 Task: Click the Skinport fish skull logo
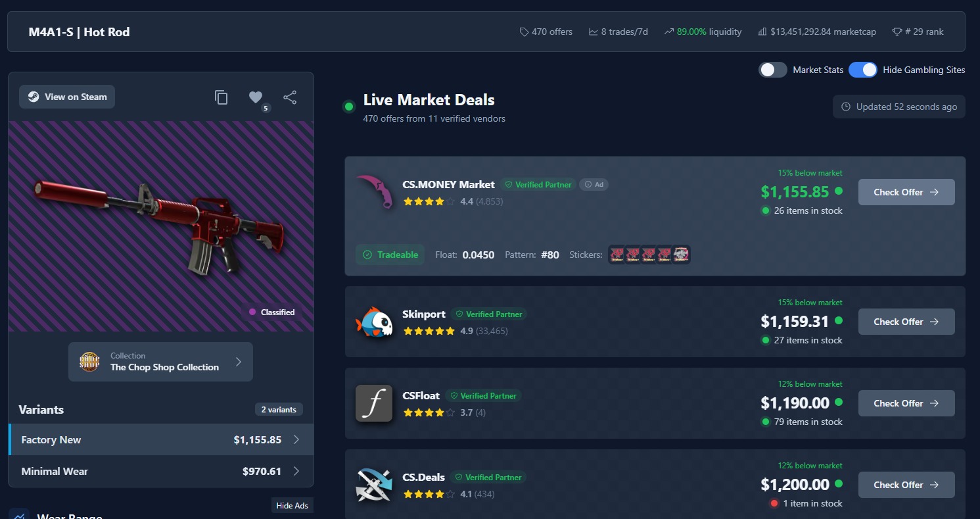[x=374, y=322]
